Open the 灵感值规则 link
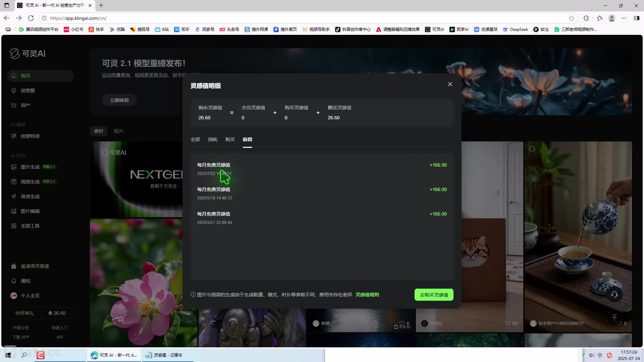Viewport: 644px width, 362px height. 367,295
